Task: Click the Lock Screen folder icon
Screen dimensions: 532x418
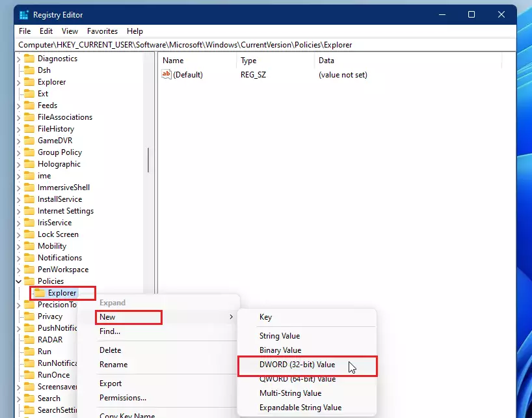Action: coord(29,234)
